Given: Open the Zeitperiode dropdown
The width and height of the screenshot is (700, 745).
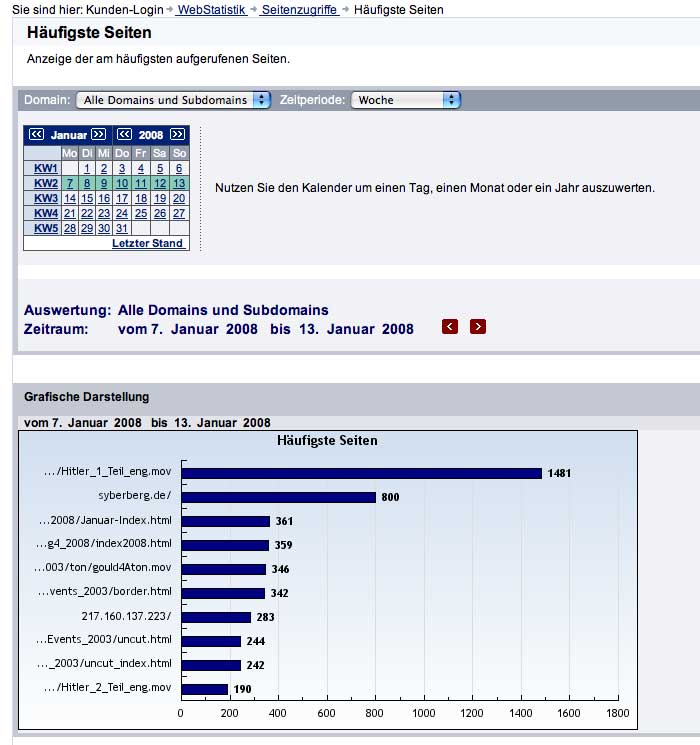Looking at the screenshot, I should 405,100.
